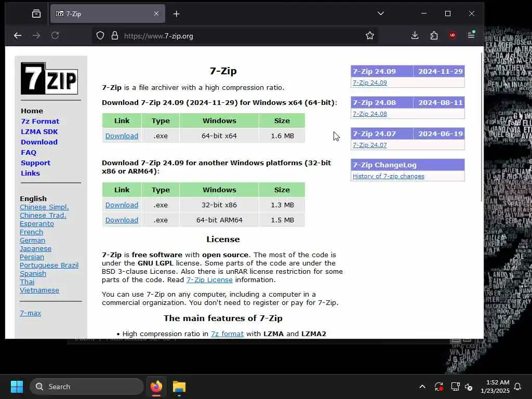532x399 pixels.
Task: Click the address bar URL field
Action: point(235,36)
